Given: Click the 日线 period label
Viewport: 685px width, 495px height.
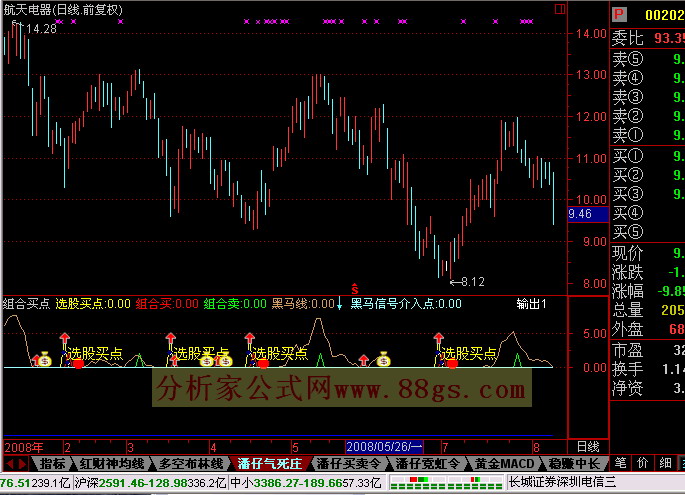Looking at the screenshot, I should (588, 447).
